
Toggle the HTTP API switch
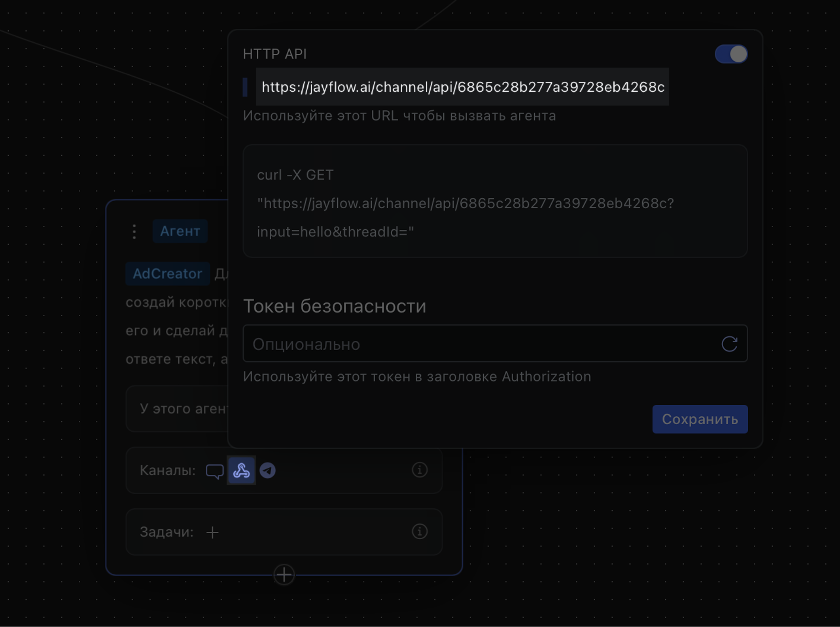[x=731, y=54]
